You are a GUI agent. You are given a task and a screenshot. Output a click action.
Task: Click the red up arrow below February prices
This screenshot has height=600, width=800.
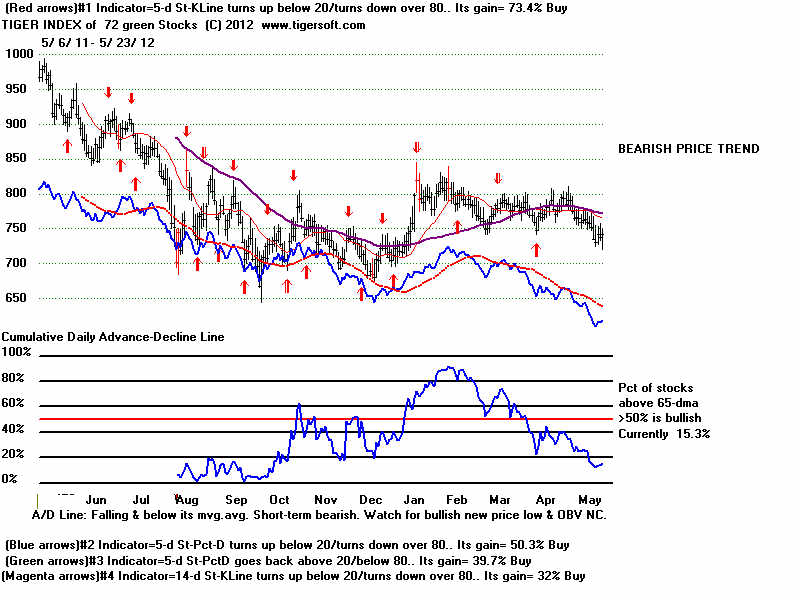click(457, 226)
